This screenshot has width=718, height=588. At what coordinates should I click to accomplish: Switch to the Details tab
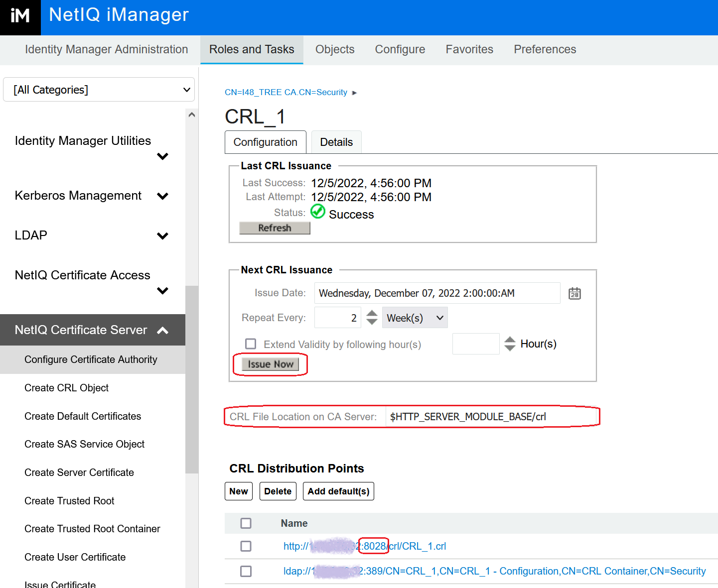tap(336, 142)
